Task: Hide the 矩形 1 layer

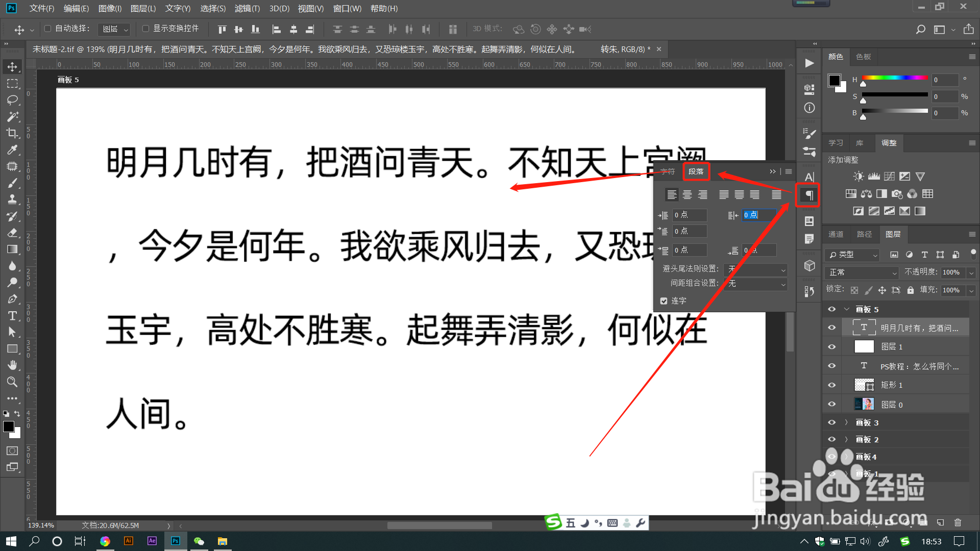Action: click(x=831, y=385)
